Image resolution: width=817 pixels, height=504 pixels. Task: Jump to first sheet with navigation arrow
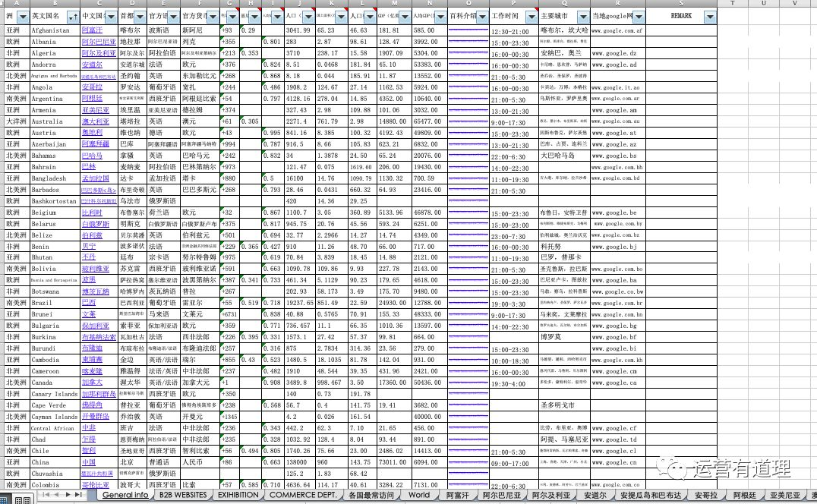pyautogui.click(x=46, y=495)
